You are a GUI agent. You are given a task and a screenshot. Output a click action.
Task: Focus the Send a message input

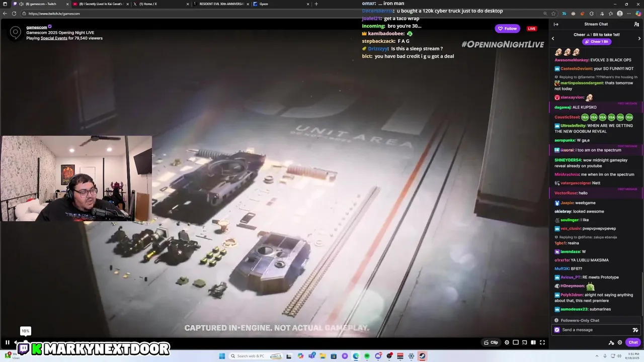[596, 330]
